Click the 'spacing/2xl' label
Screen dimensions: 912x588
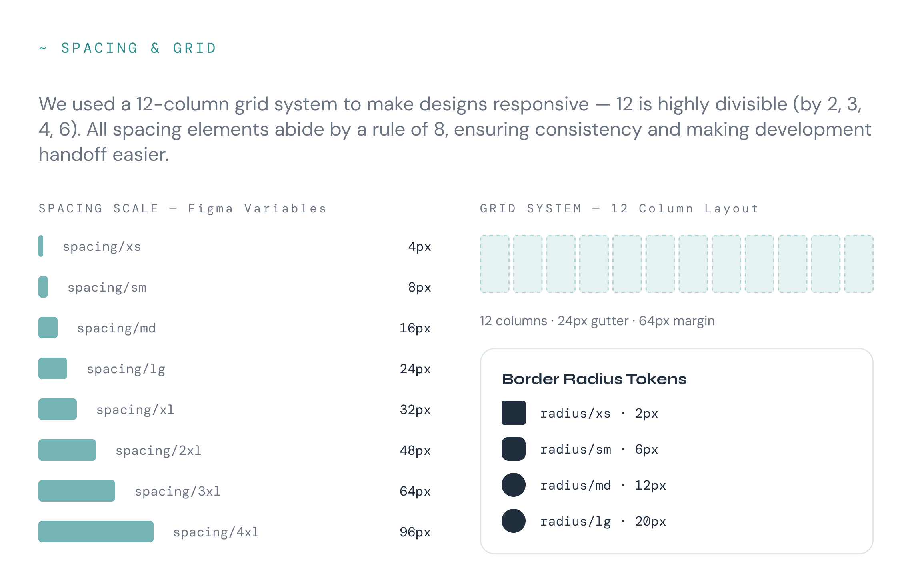pos(158,451)
